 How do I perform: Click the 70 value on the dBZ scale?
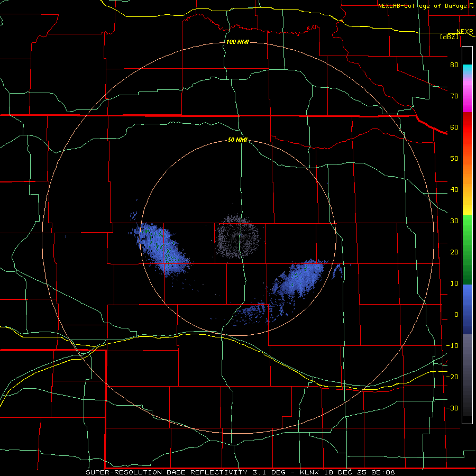[454, 96]
